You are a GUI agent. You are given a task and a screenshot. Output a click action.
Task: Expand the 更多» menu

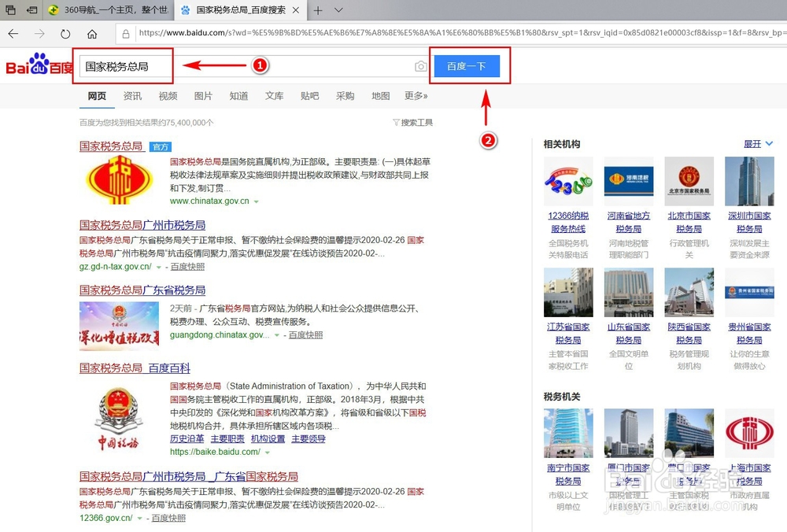click(416, 96)
